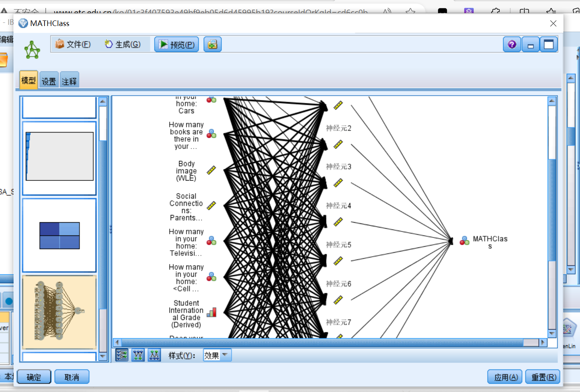580x392 pixels.
Task: Switch to the 模型 tab
Action: (x=28, y=80)
